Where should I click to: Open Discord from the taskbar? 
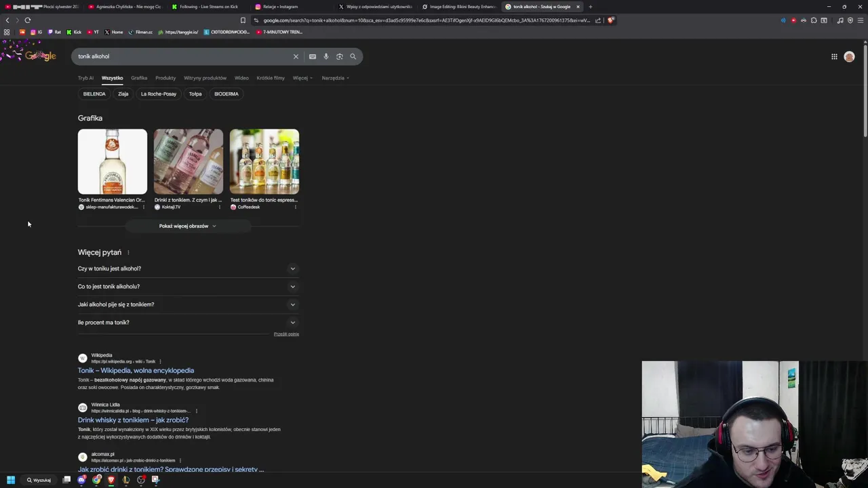82,480
